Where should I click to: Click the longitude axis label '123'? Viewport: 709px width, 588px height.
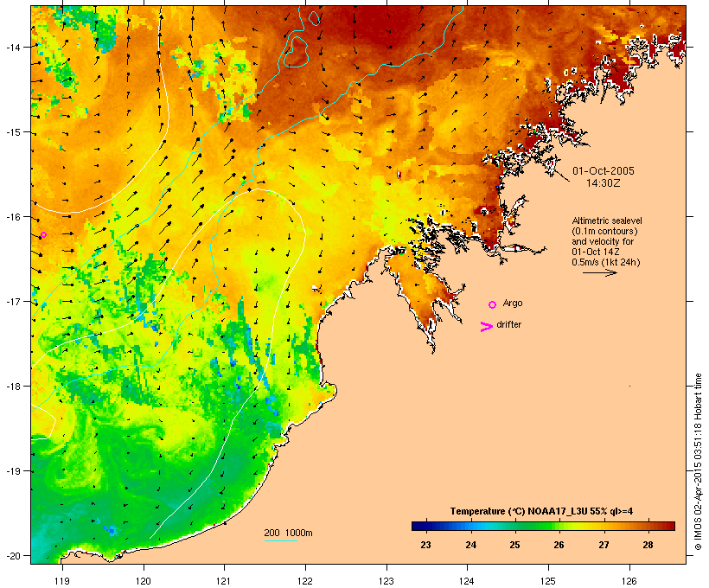pos(386,580)
